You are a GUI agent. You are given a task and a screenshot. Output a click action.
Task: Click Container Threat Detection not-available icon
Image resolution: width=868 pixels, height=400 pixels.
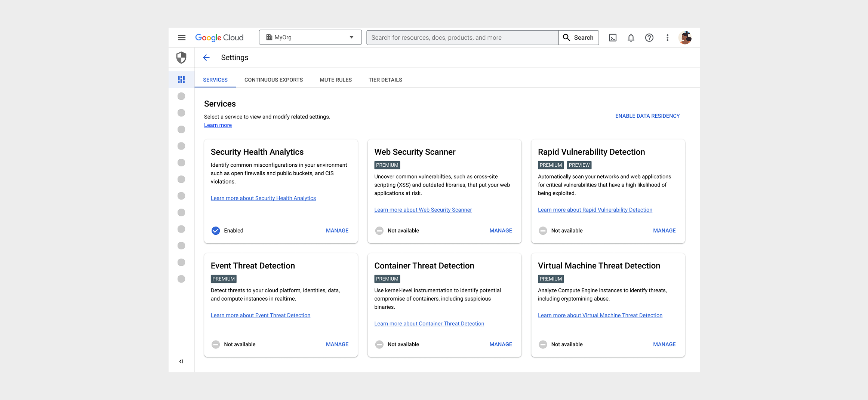click(x=379, y=344)
